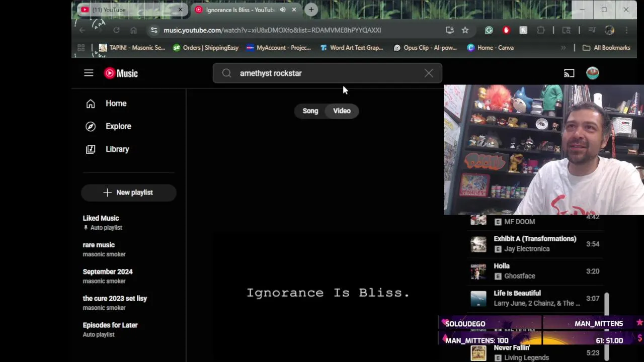This screenshot has height=362, width=644.
Task: Click install app icon in address bar
Action: (450, 30)
